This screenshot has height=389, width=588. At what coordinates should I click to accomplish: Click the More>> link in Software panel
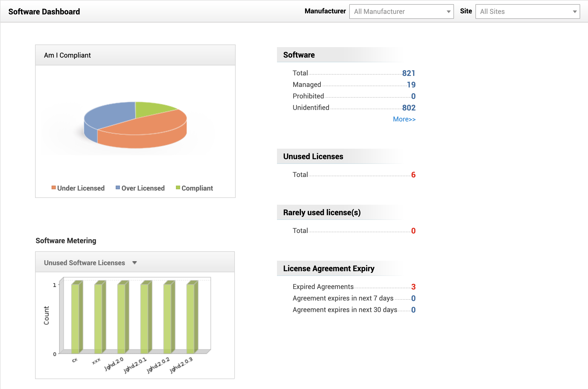404,119
